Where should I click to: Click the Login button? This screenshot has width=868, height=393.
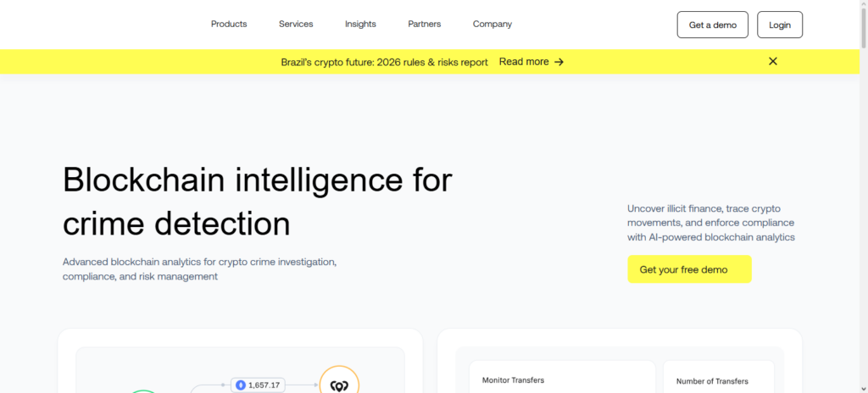click(780, 25)
